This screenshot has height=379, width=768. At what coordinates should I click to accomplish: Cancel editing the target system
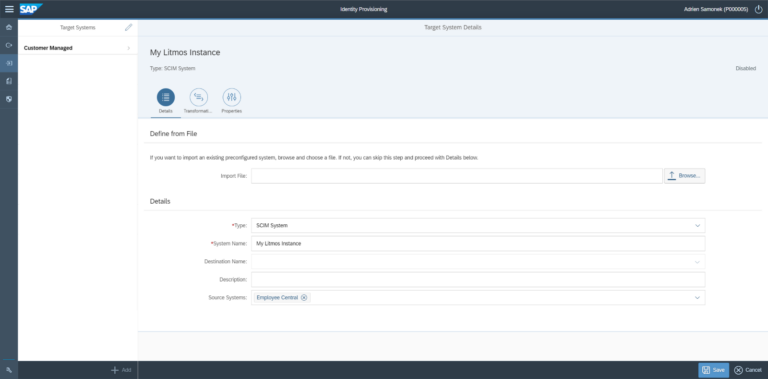tap(748, 370)
